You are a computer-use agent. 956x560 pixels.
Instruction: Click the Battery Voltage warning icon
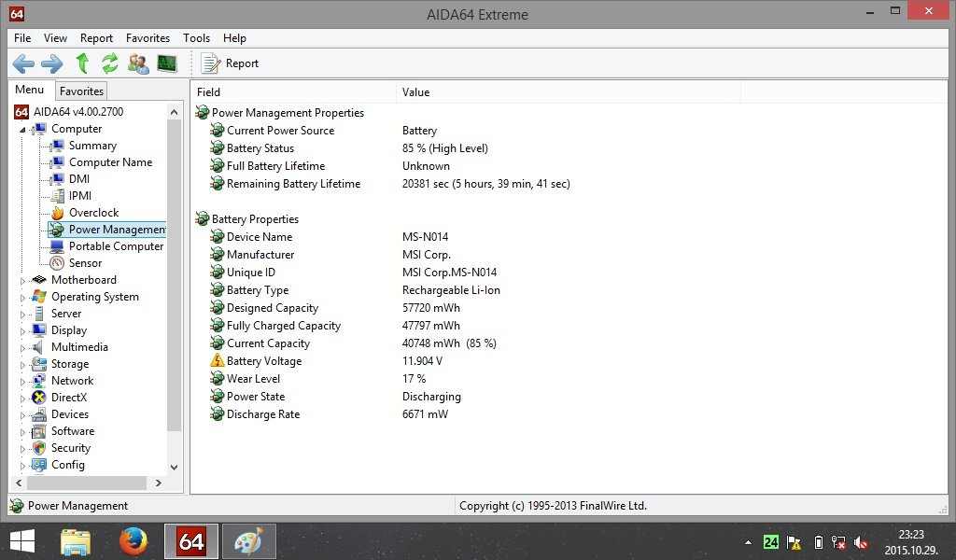coord(217,361)
